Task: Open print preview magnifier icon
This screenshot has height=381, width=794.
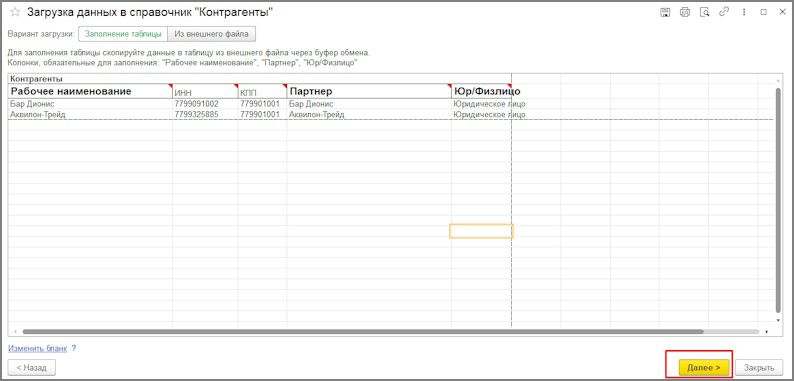Action: click(x=704, y=13)
